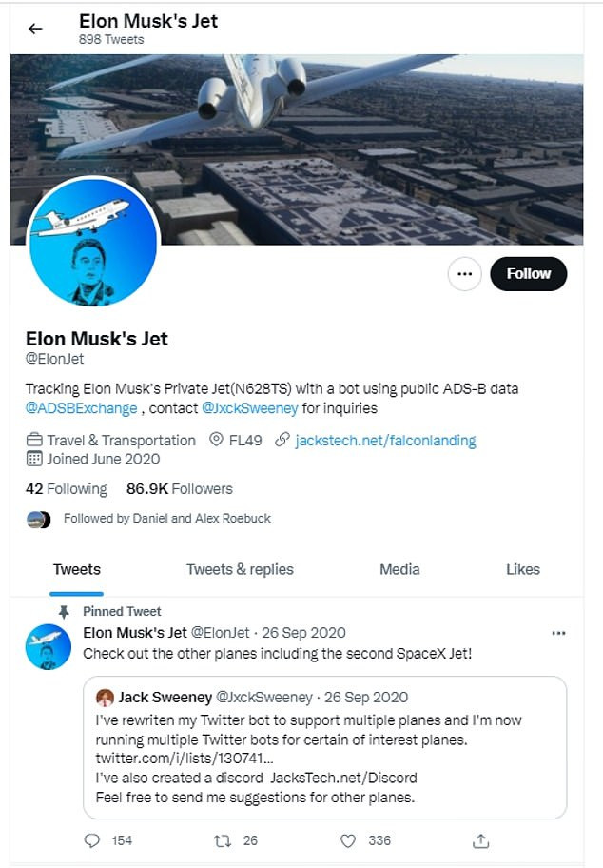Image resolution: width=603 pixels, height=868 pixels.
Task: Switch to Tweets & replies tab
Action: (x=240, y=569)
